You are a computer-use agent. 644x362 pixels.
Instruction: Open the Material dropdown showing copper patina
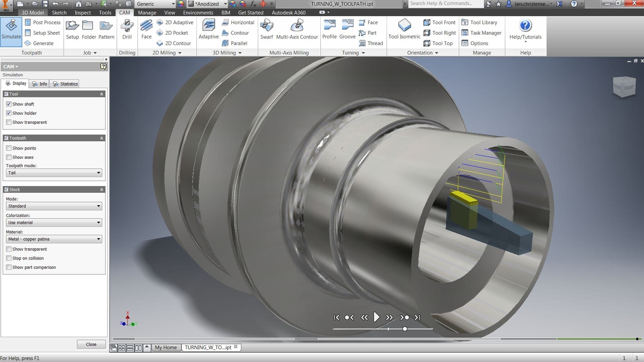click(x=54, y=239)
